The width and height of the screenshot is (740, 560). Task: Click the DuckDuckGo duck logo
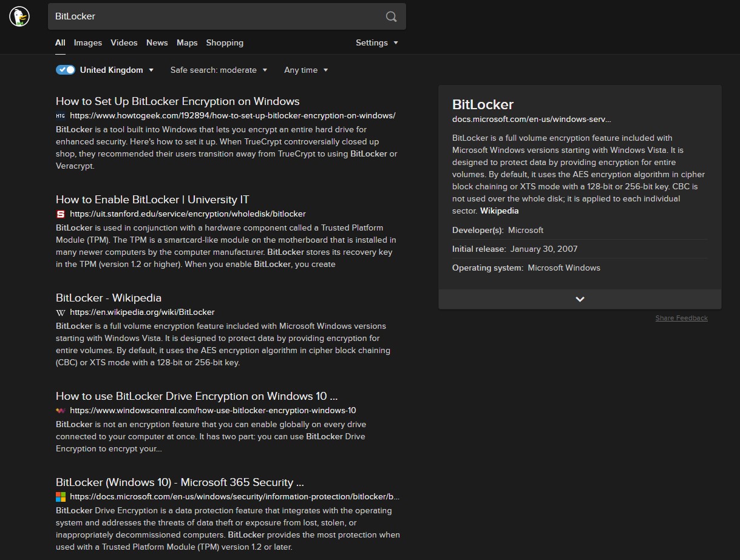[x=19, y=16]
